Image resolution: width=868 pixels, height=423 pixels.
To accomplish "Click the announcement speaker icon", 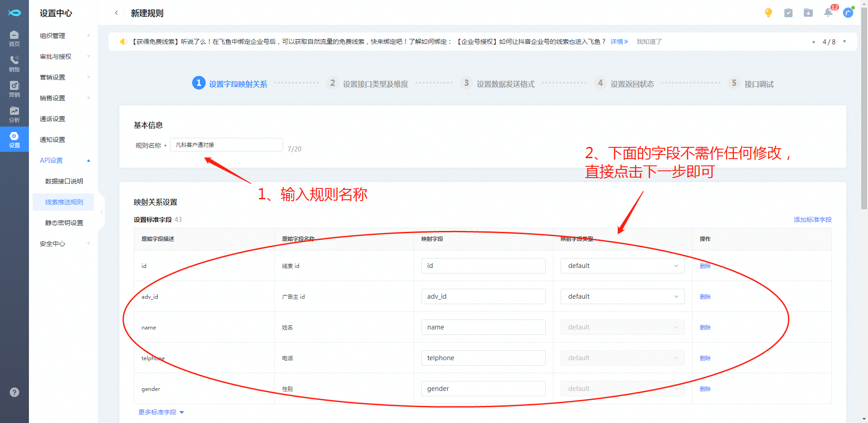I will coord(123,42).
